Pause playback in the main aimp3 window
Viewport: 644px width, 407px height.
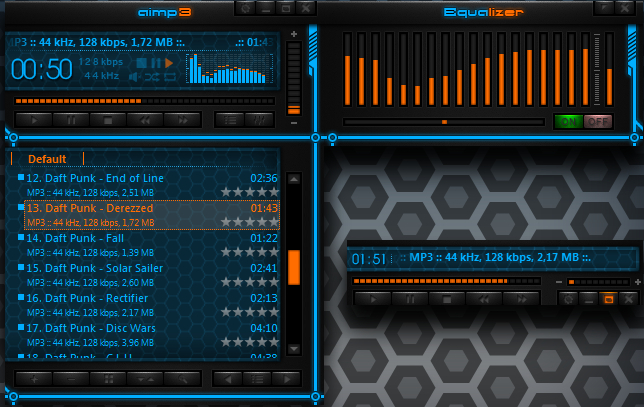[x=71, y=120]
